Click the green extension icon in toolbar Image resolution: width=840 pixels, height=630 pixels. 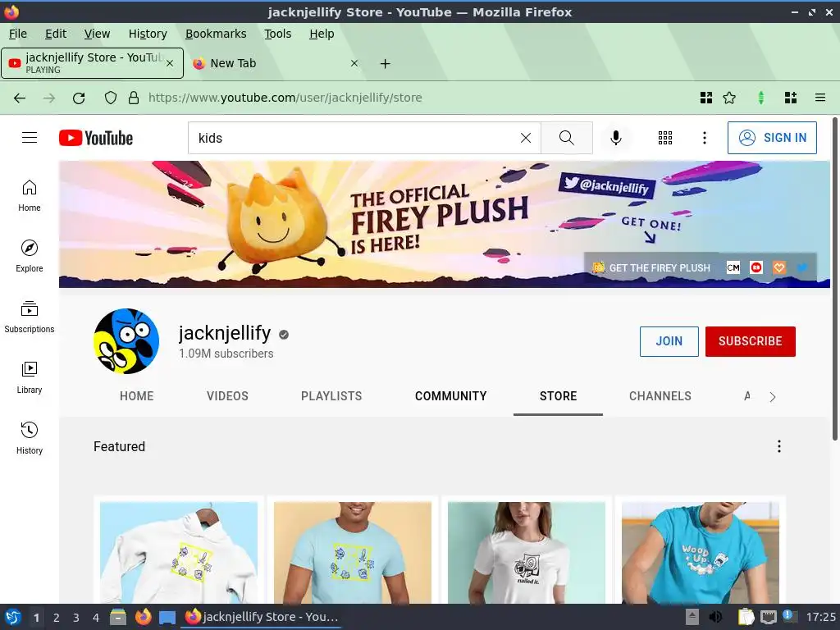(760, 98)
